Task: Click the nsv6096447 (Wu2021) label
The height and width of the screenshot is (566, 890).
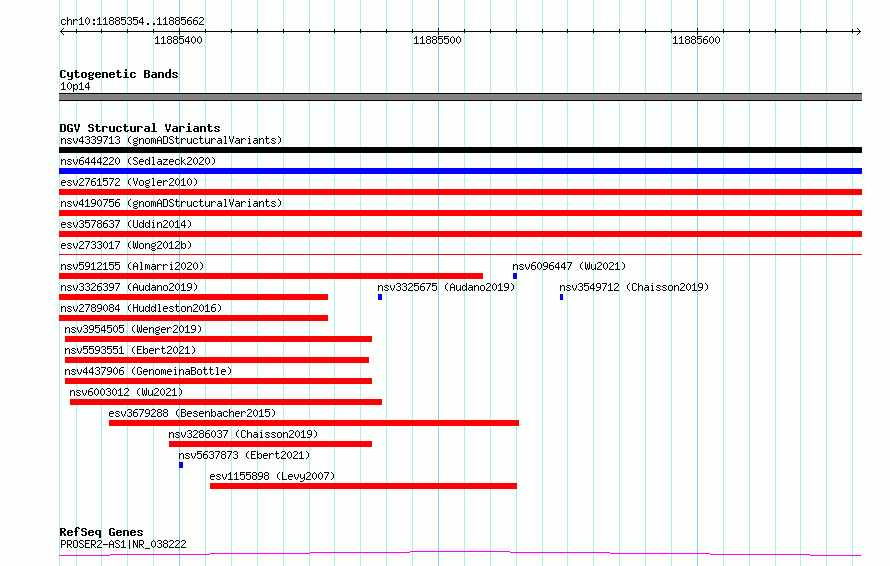Action: click(569, 266)
